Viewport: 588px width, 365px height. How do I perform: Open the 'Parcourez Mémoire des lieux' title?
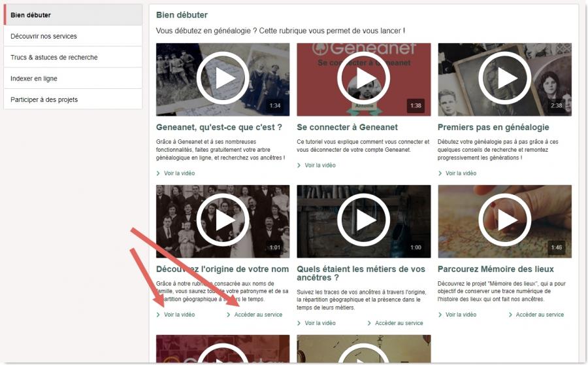tap(496, 269)
